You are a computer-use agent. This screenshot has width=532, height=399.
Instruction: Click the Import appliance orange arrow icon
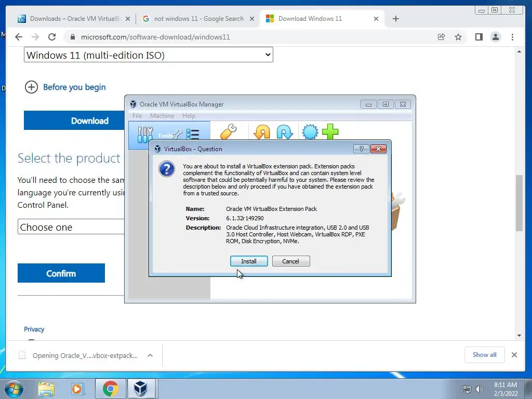262,132
